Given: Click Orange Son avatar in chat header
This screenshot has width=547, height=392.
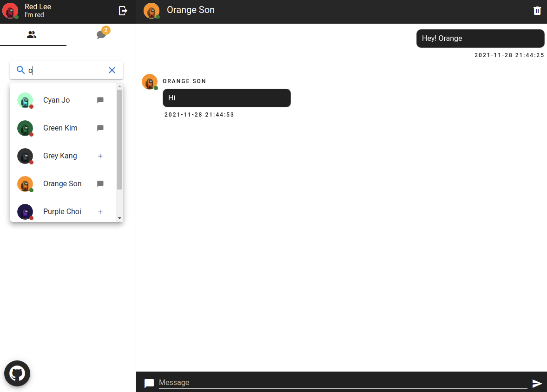Looking at the screenshot, I should coord(152,11).
